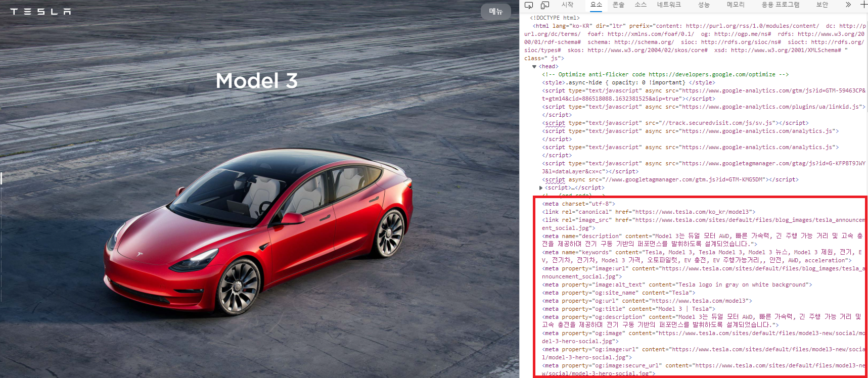The height and width of the screenshot is (378, 868).
Task: Switch to the 보안 tab
Action: (822, 5)
